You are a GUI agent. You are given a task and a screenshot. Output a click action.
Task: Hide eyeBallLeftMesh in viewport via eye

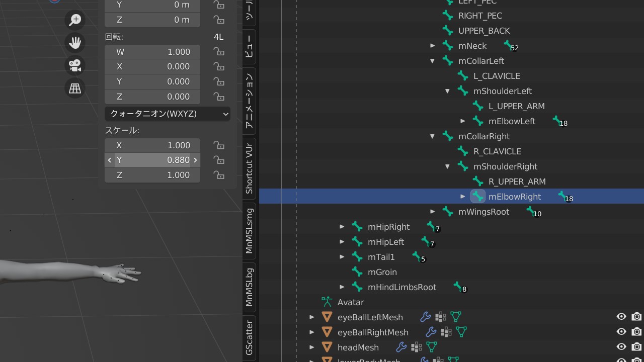tap(621, 317)
